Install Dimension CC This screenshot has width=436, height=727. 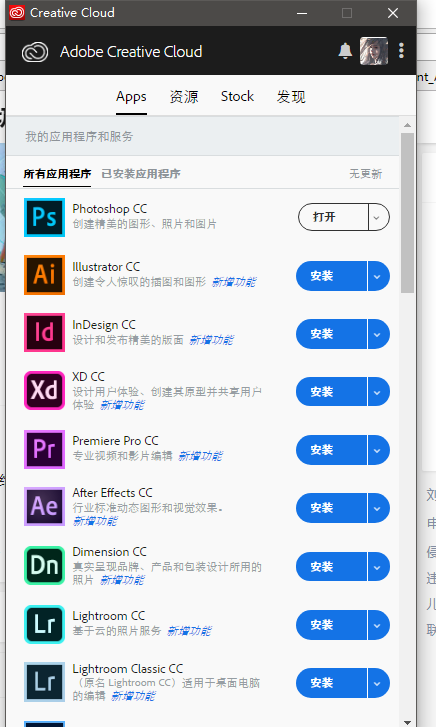(331, 567)
